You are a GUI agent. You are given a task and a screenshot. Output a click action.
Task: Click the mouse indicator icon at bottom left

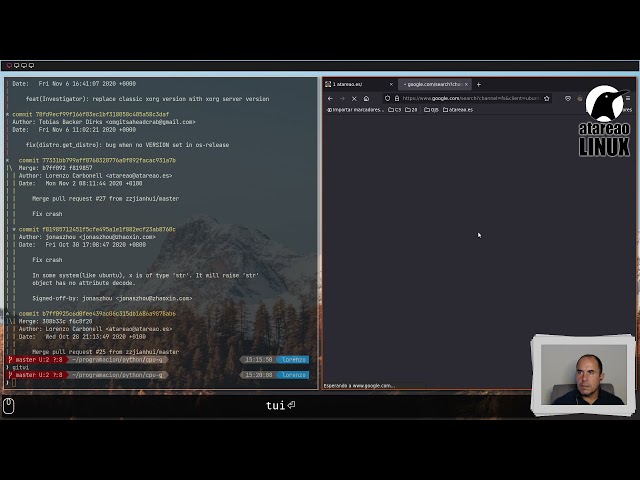(9, 405)
